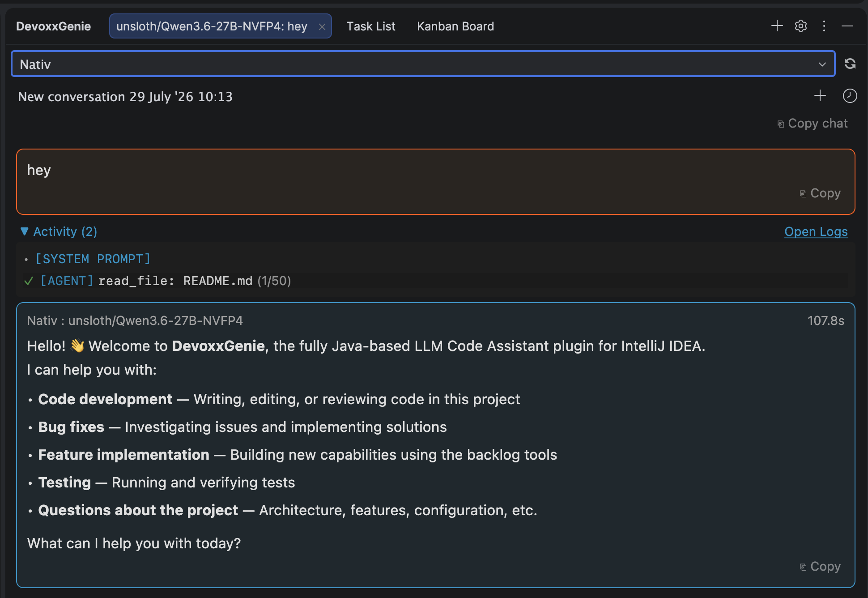868x598 pixels.
Task: Click the conversation title 'New conversation 29 July'
Action: [x=125, y=97]
